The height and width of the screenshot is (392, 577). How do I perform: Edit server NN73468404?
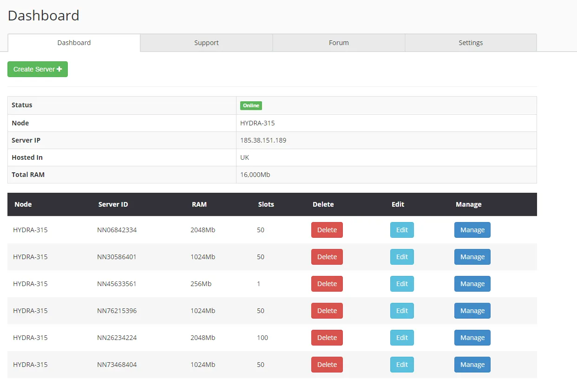tap(402, 365)
